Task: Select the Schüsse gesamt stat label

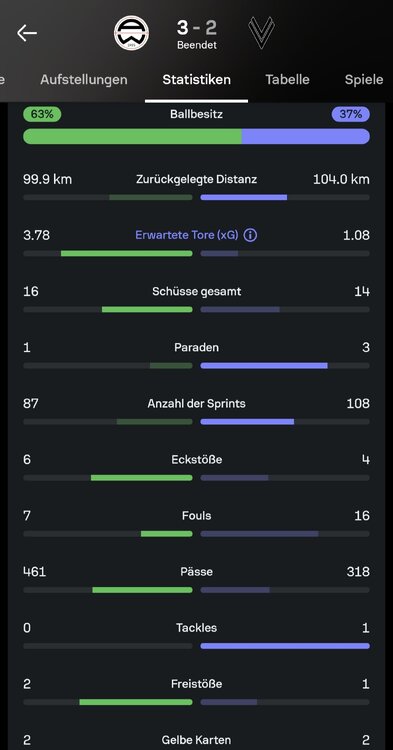Action: tap(196, 291)
